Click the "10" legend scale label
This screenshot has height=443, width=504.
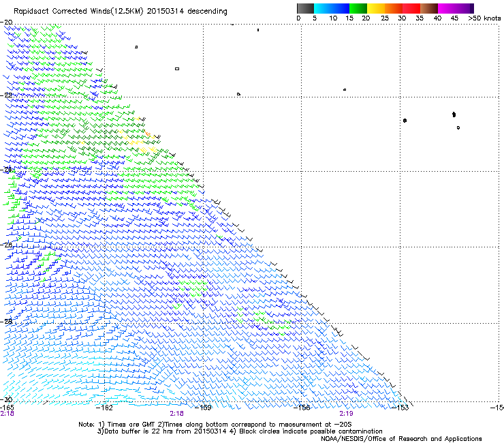tap(333, 18)
